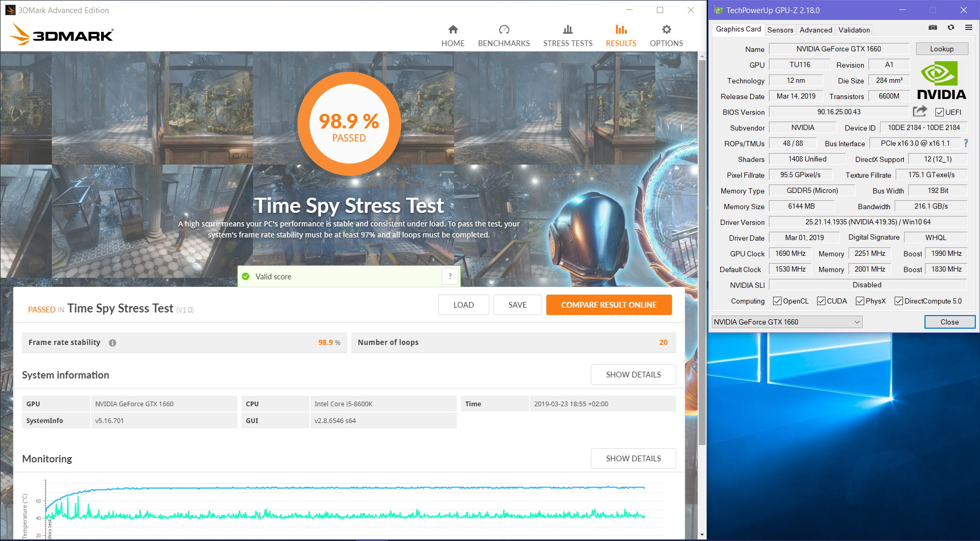Open STRESS TESTS section
The height and width of the screenshot is (541, 980).
(568, 36)
